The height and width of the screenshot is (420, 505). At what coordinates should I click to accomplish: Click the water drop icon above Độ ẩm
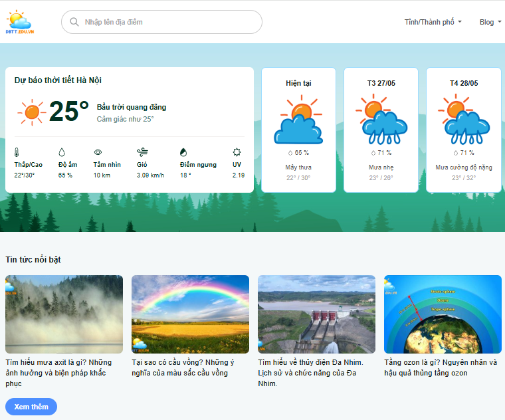click(x=62, y=152)
